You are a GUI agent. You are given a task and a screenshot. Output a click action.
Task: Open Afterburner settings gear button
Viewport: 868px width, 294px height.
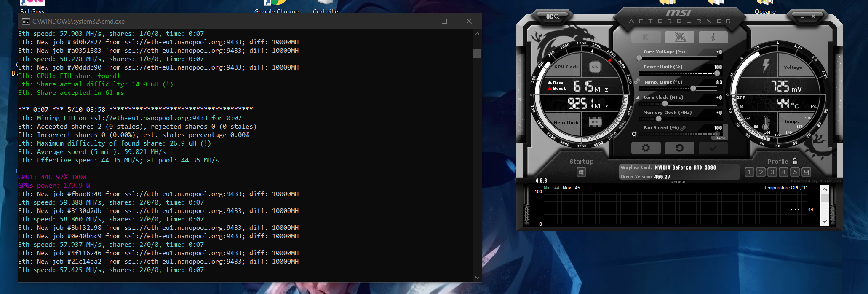tap(646, 148)
